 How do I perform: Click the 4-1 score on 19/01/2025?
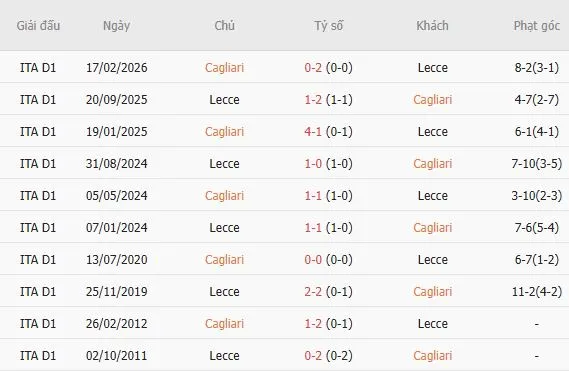tap(313, 132)
